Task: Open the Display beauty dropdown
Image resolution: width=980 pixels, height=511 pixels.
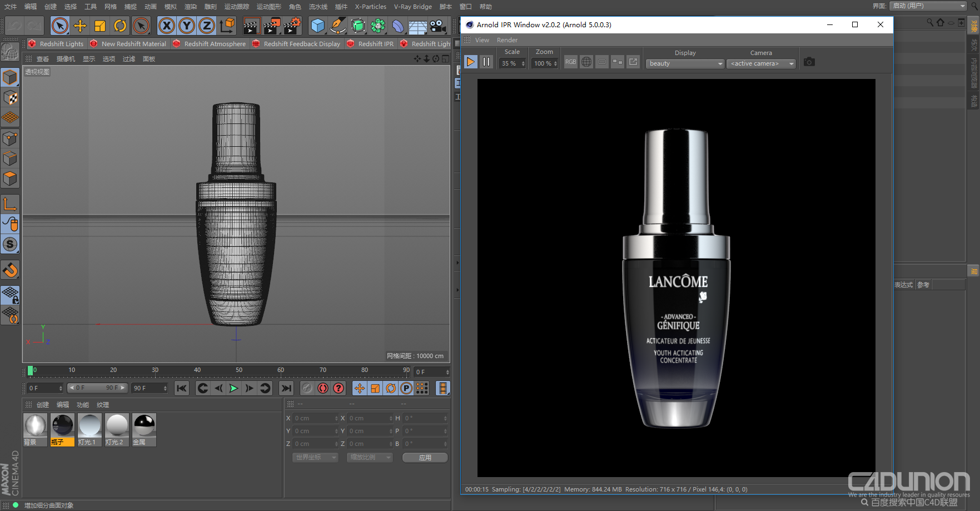Action: pos(685,63)
